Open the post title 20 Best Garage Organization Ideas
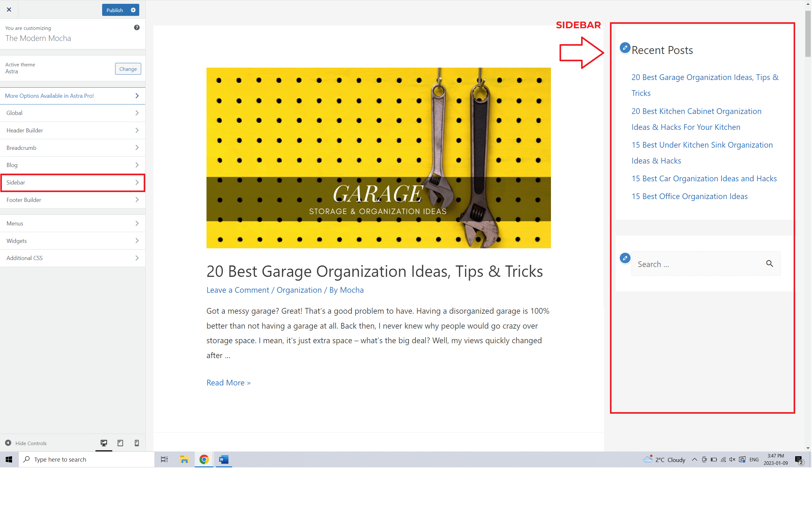The width and height of the screenshot is (812, 508). pyautogui.click(x=375, y=271)
